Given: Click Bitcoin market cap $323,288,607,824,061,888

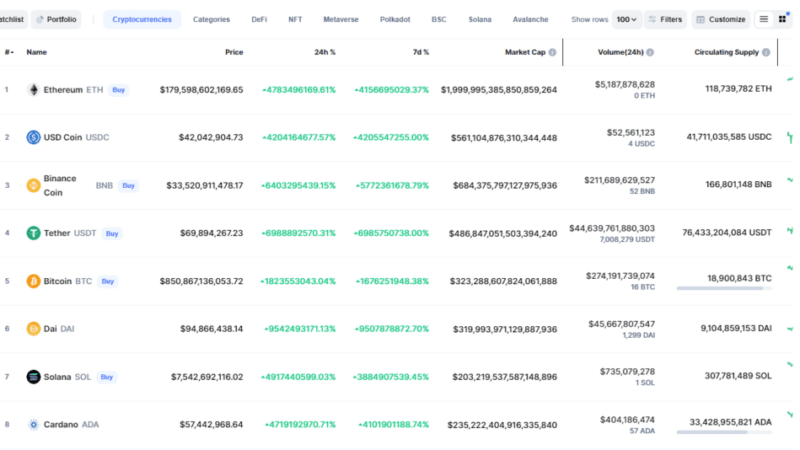Looking at the screenshot, I should (503, 281).
